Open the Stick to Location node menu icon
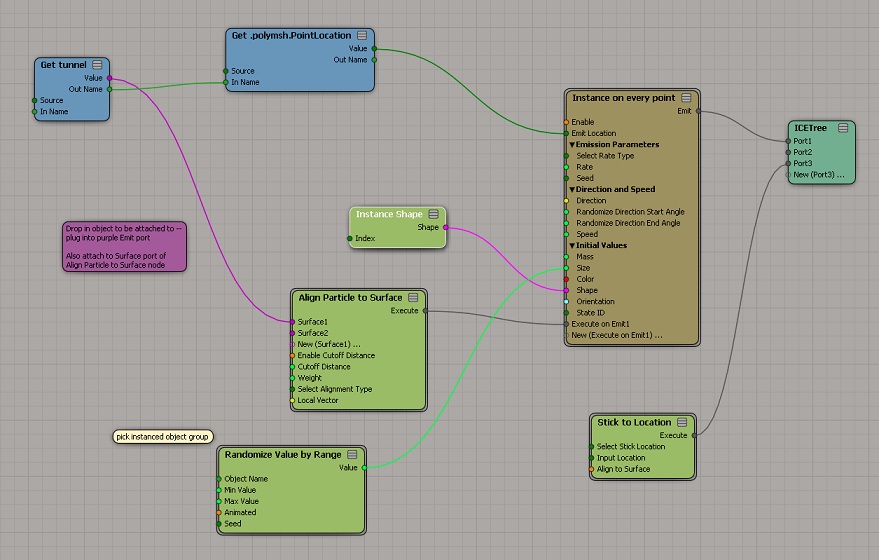This screenshot has height=560, width=879. click(682, 422)
